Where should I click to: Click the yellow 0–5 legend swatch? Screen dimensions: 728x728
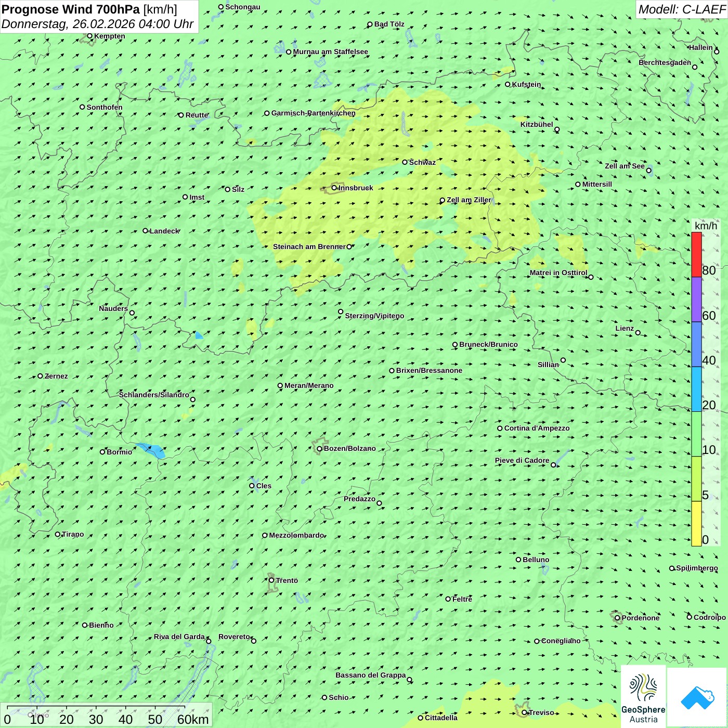(696, 524)
